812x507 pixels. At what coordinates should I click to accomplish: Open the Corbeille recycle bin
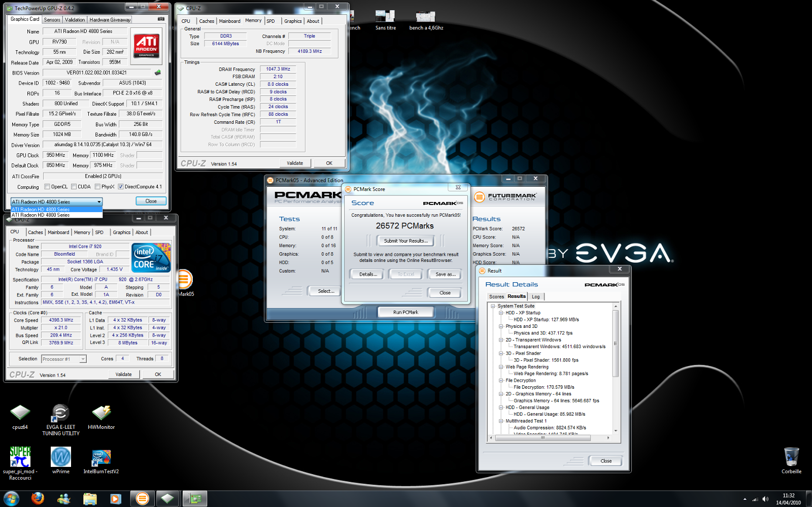(x=791, y=460)
